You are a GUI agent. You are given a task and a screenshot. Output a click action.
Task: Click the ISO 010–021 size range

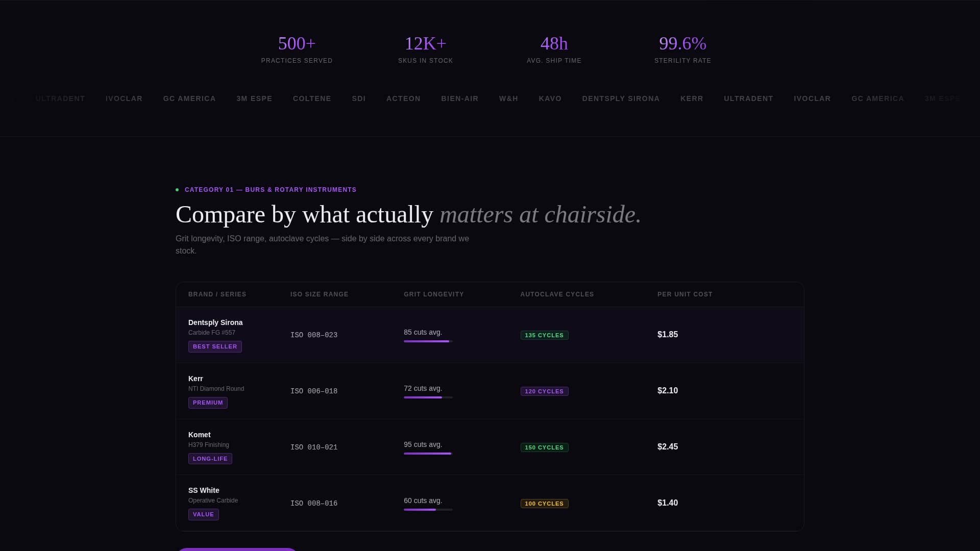coord(314,447)
